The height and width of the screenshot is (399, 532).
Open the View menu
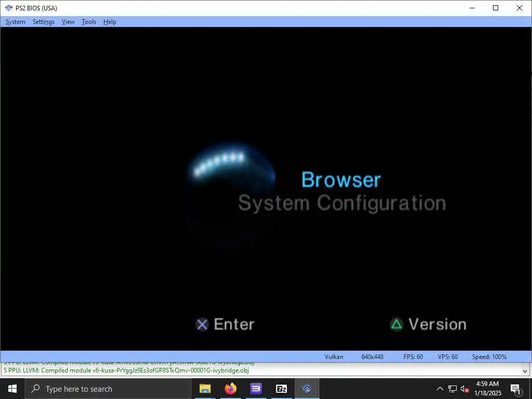[68, 22]
